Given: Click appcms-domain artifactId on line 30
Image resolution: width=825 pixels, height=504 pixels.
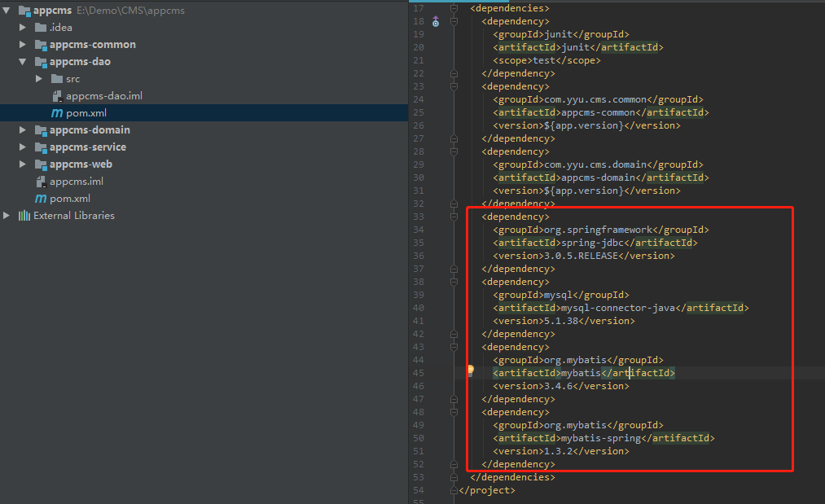Looking at the screenshot, I should (599, 177).
